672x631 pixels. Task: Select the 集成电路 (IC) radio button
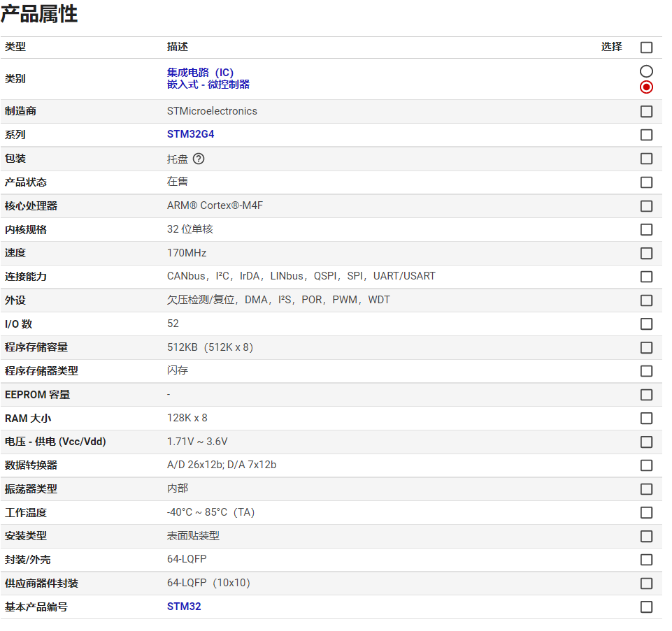646,71
